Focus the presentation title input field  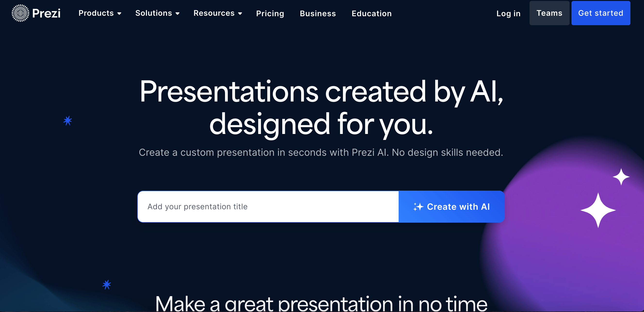point(268,207)
